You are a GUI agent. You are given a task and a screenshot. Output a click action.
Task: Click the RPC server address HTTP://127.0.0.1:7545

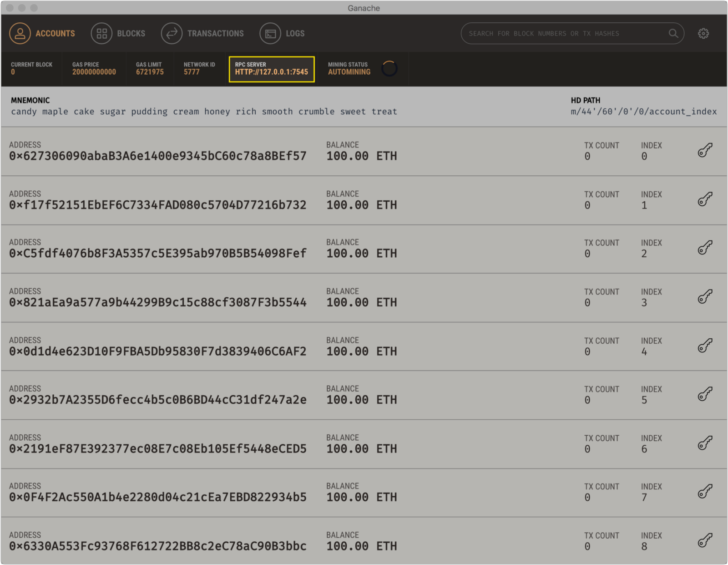coord(272,72)
